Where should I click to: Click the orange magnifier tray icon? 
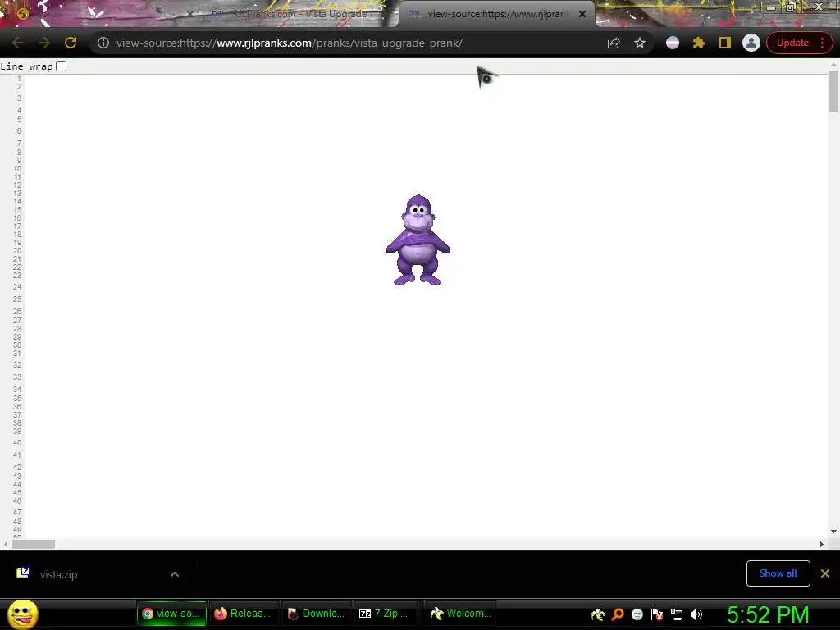(618, 614)
